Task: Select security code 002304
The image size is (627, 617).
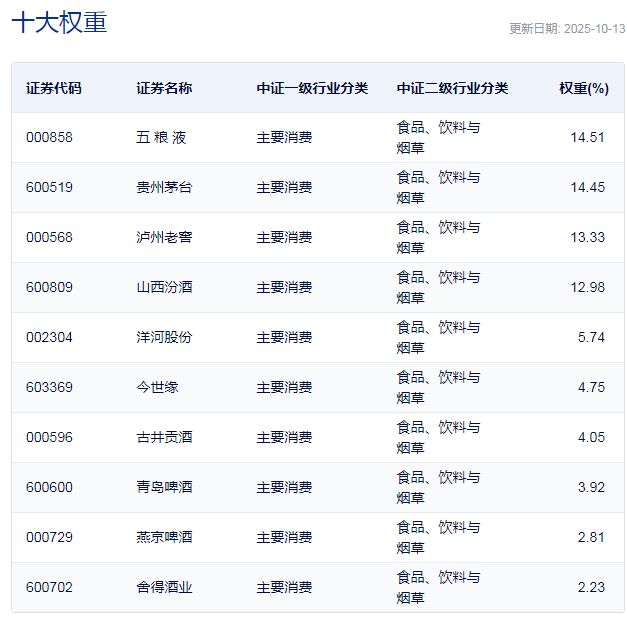Action: point(49,337)
